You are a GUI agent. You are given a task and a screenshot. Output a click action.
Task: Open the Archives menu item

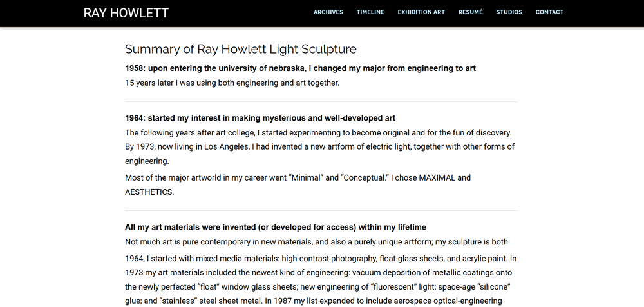coord(328,12)
